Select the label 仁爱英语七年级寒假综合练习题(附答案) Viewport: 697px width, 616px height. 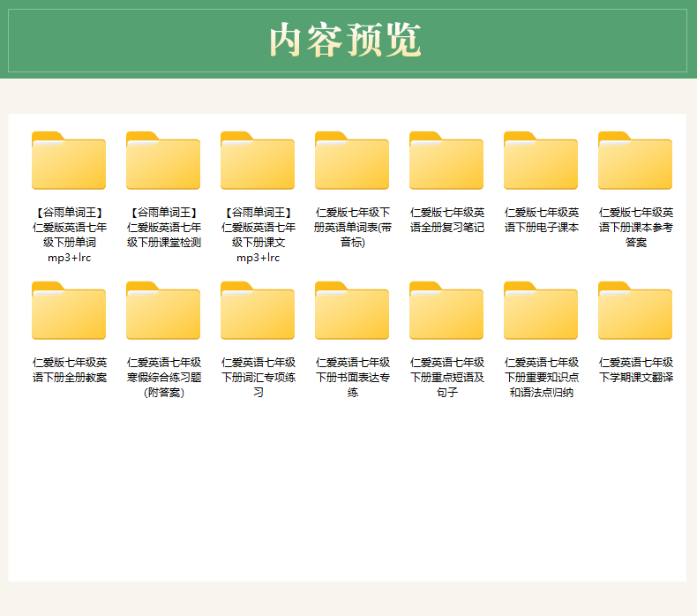click(x=163, y=377)
